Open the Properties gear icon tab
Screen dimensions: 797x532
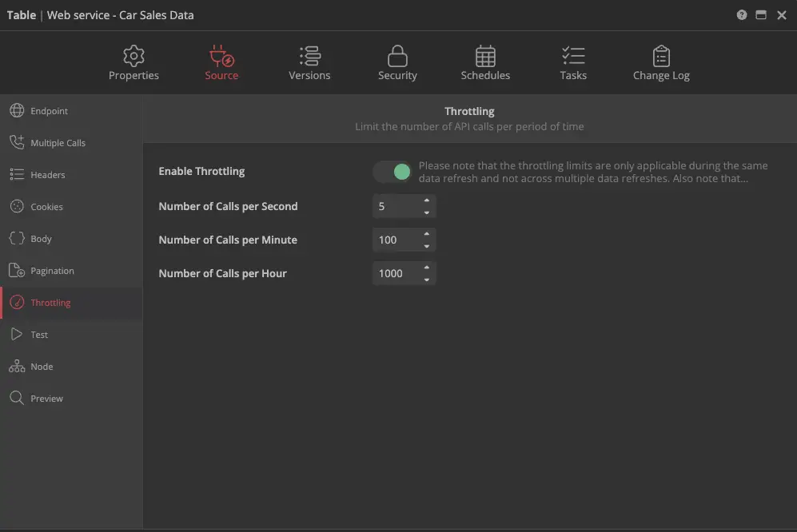133,56
